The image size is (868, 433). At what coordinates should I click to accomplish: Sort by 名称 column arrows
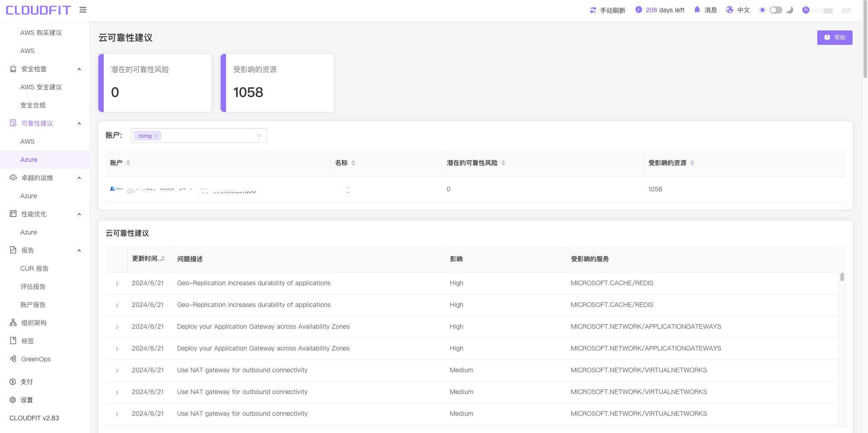click(x=353, y=163)
